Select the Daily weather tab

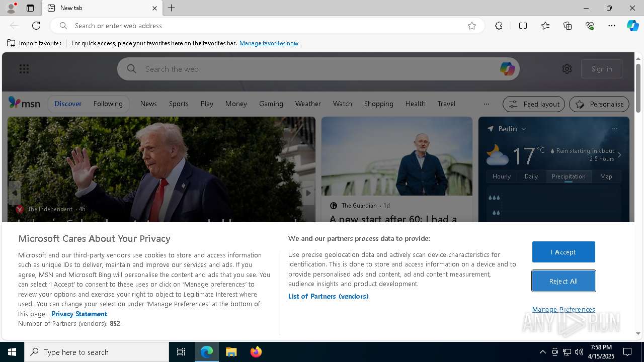click(x=531, y=176)
